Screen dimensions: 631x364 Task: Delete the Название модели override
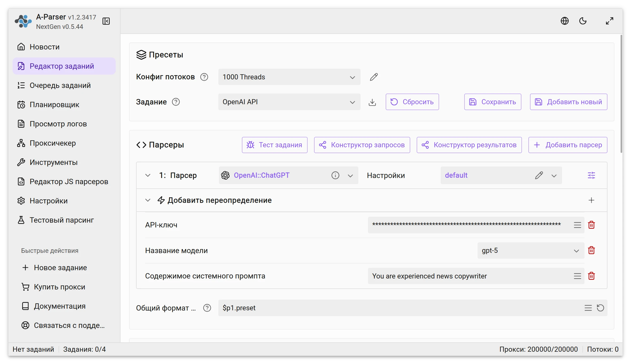pos(591,250)
